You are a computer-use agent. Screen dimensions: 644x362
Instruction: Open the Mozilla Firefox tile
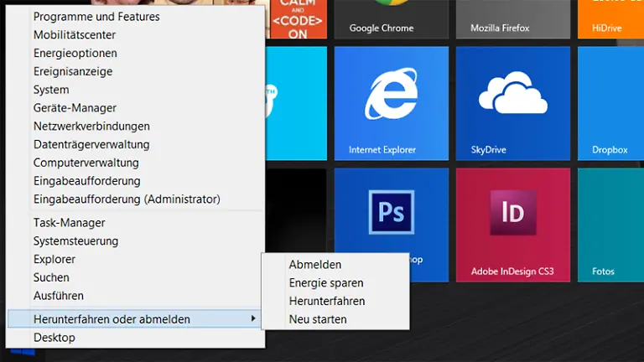(x=513, y=19)
